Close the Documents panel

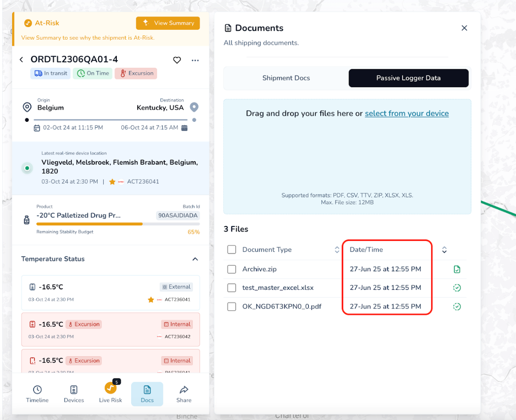[x=464, y=28]
